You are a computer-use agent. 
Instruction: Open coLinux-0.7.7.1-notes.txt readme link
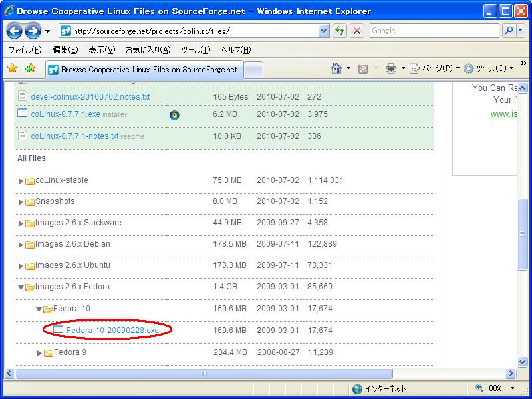pyautogui.click(x=74, y=136)
